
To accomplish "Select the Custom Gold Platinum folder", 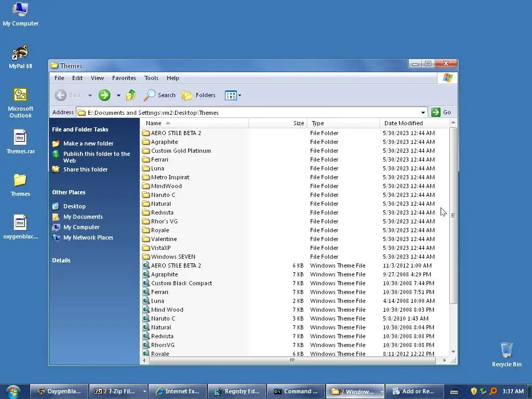I will (x=177, y=151).
